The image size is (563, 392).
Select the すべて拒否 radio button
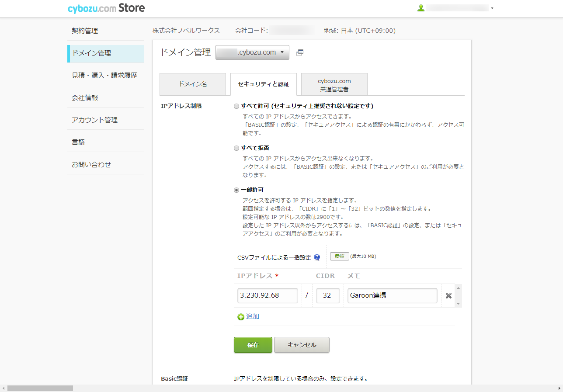[236, 148]
